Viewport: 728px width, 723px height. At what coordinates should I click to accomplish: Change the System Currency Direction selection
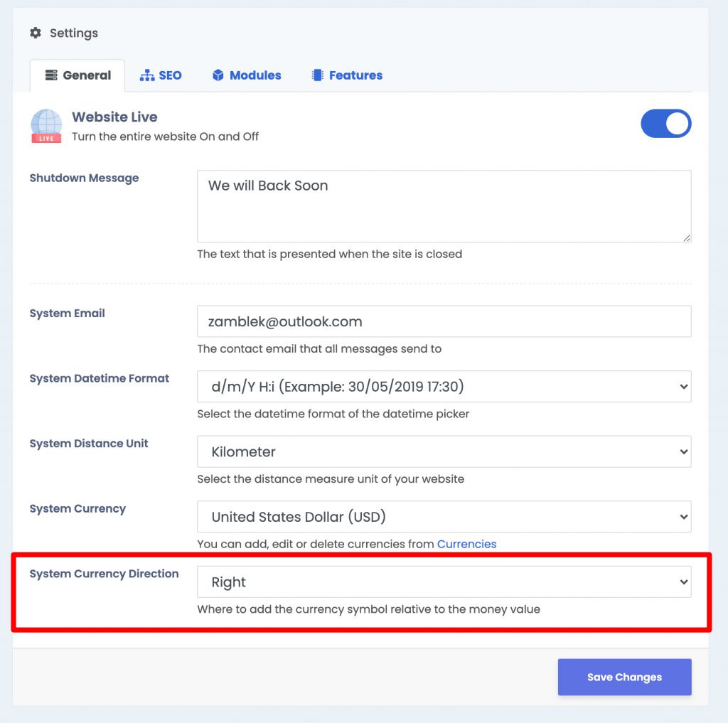[444, 582]
